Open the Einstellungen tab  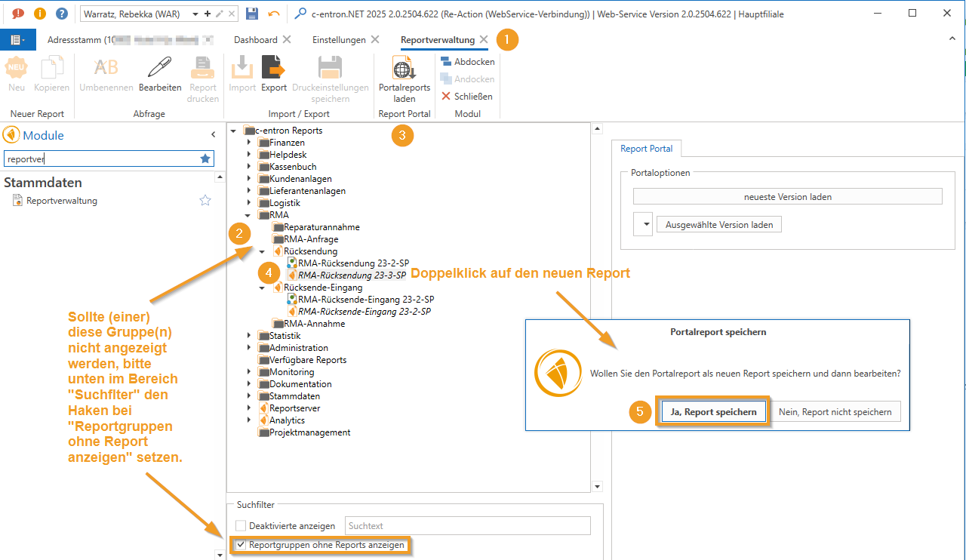pyautogui.click(x=339, y=40)
